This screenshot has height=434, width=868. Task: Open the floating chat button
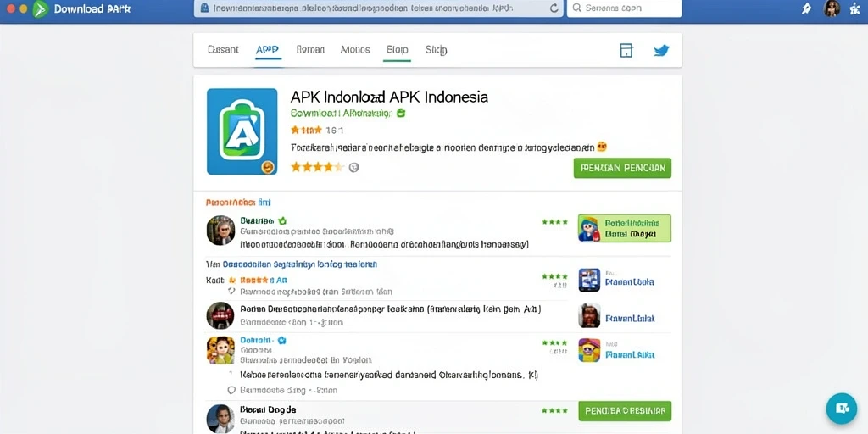pos(842,409)
